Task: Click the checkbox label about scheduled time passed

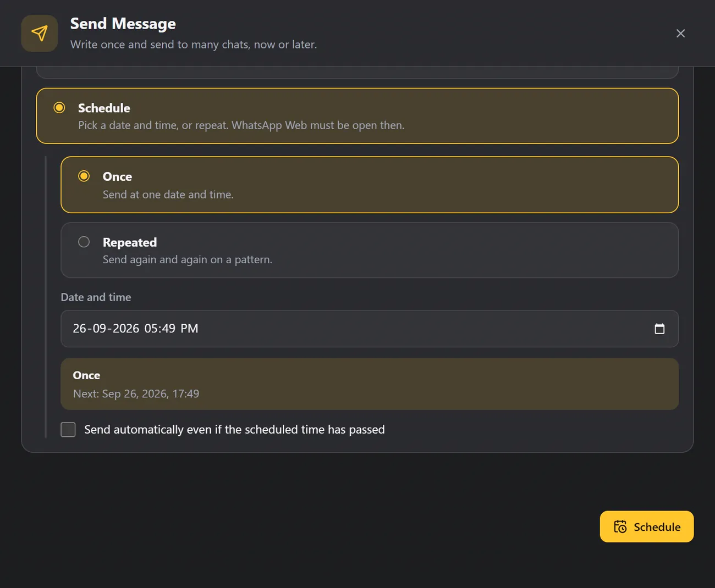Action: (234, 429)
